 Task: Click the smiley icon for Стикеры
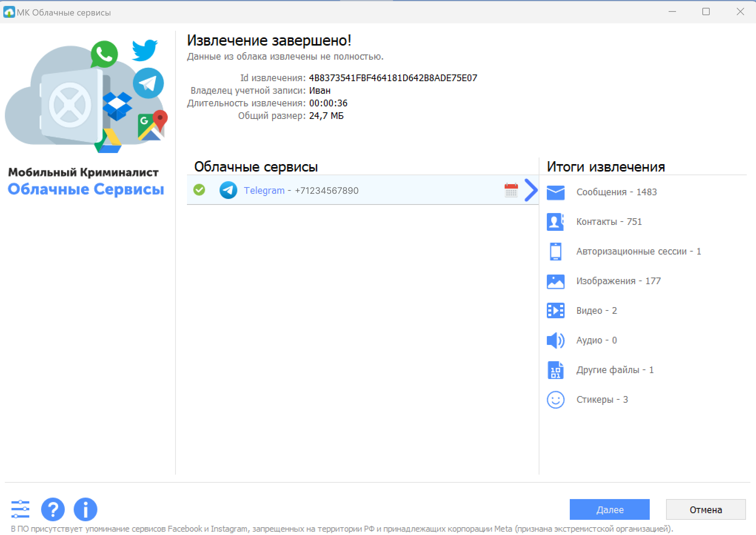point(555,400)
